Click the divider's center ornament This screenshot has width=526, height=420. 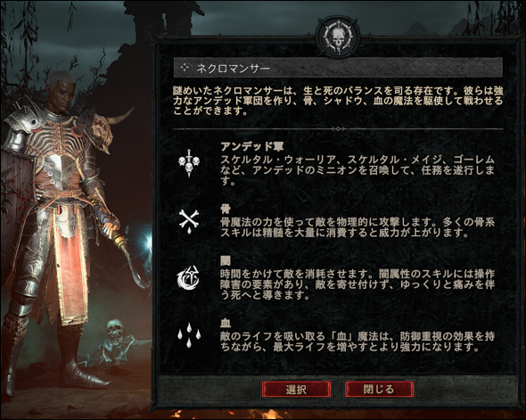[x=338, y=128]
